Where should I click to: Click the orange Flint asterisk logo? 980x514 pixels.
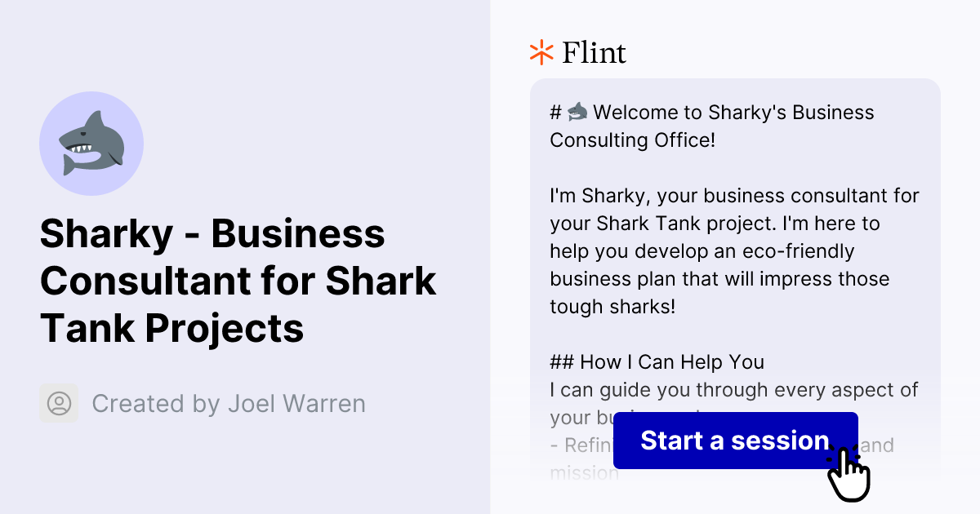point(540,52)
